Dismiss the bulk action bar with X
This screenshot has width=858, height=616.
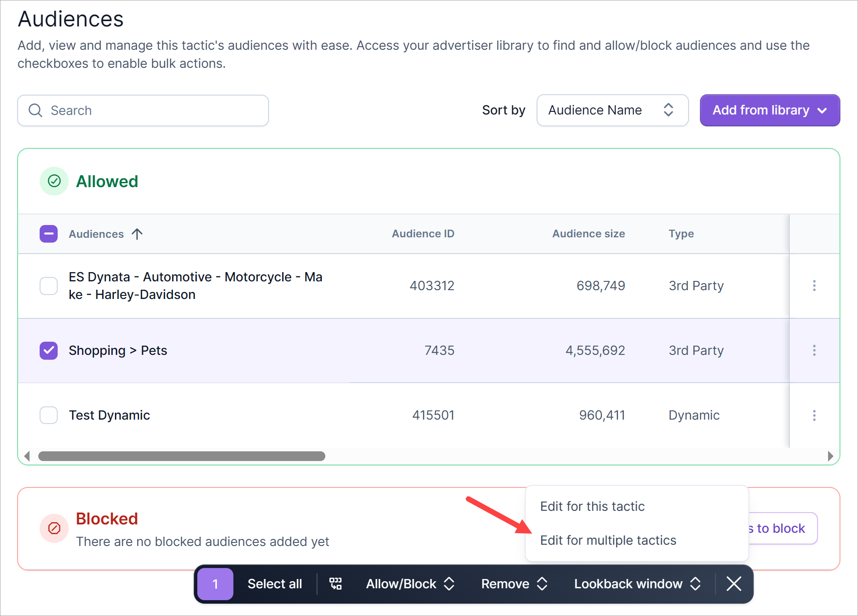pyautogui.click(x=734, y=584)
